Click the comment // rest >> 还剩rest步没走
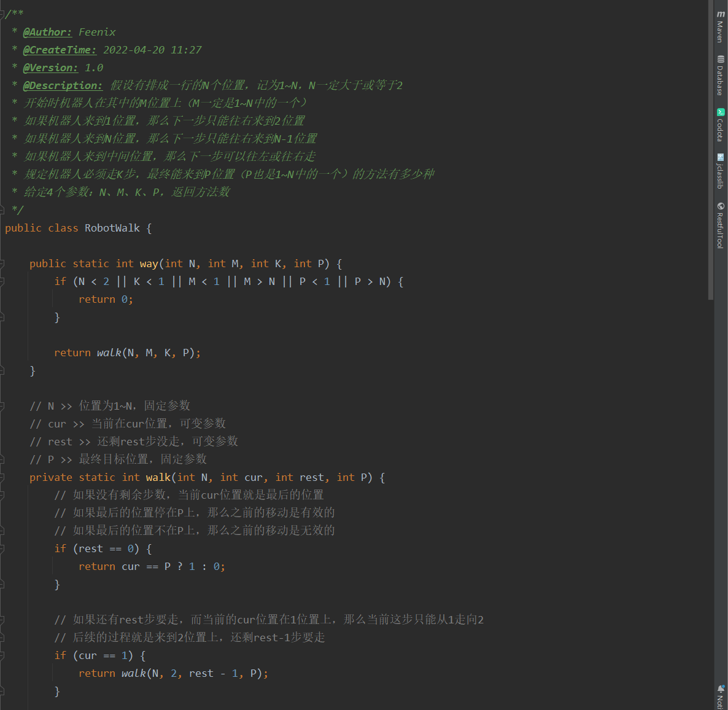Viewport: 728px width, 710px height. pos(134,442)
